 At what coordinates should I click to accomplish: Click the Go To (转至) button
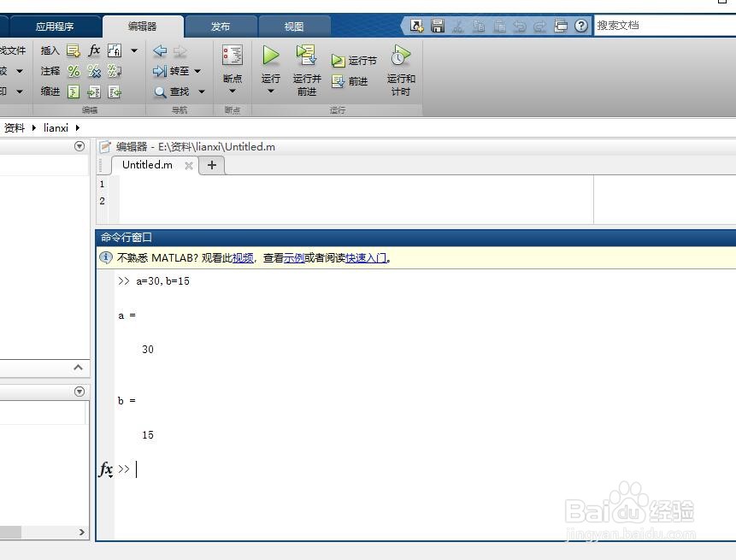pyautogui.click(x=171, y=71)
